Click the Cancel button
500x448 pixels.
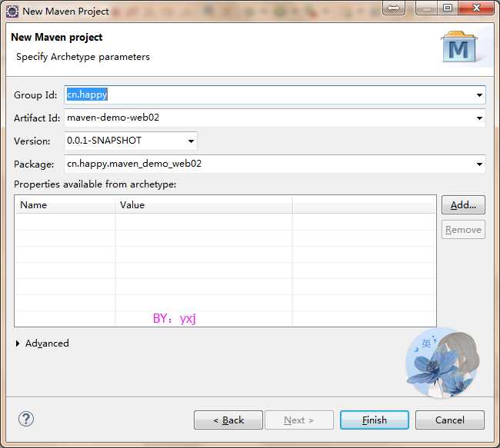coord(450,420)
